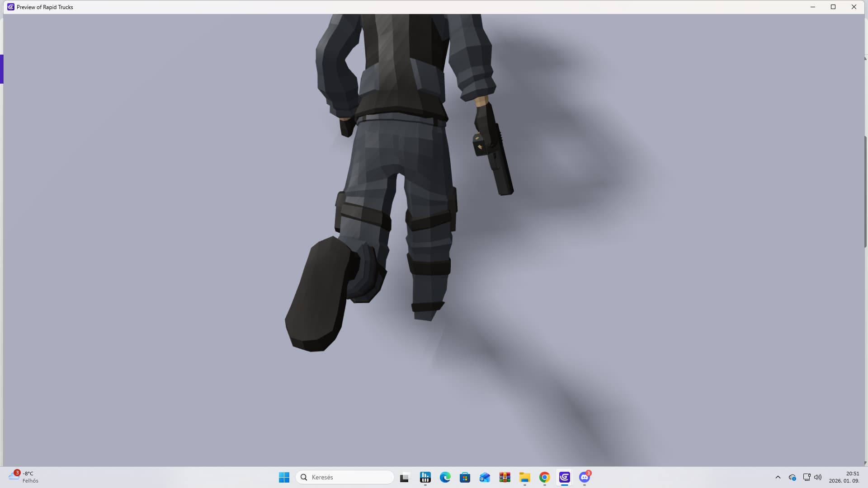Viewport: 868px width, 488px height.
Task: Open WinRAR from the taskbar
Action: (x=505, y=477)
